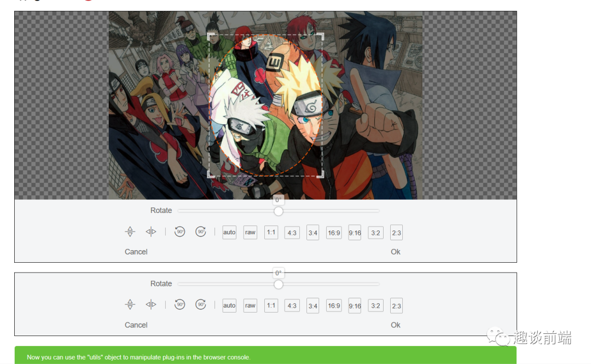Choose 9:16 ratio in upper panel

point(355,233)
